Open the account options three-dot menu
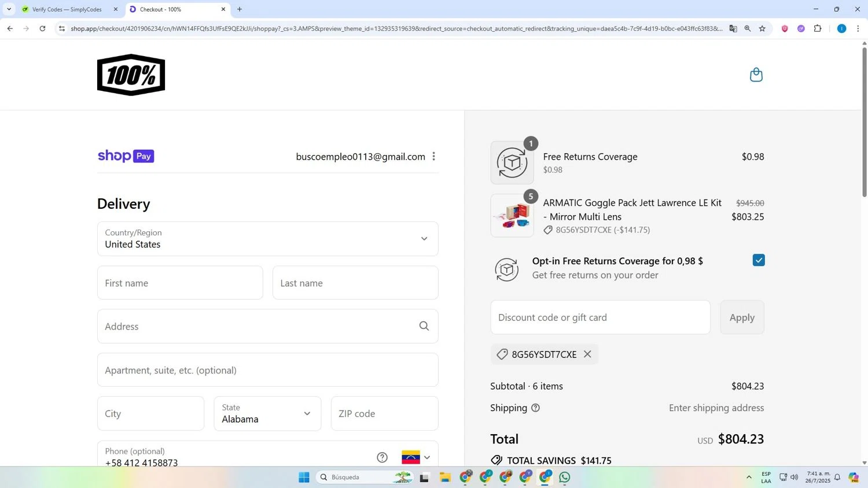The image size is (868, 488). [x=433, y=156]
